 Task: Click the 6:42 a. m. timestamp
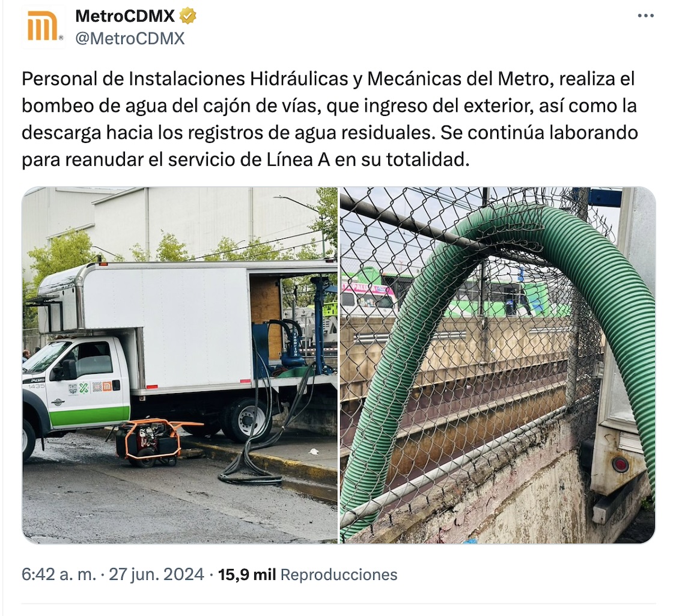point(59,575)
